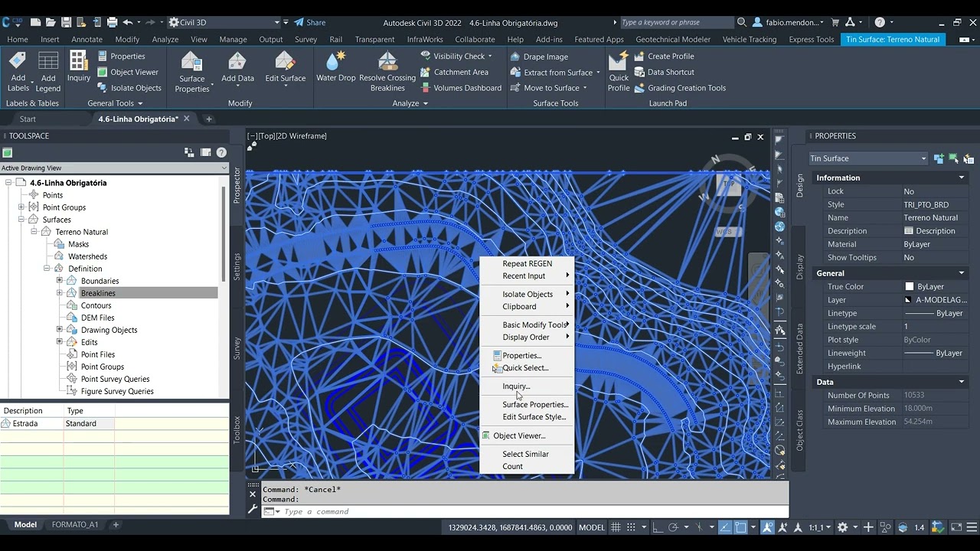Add a new drawing tab with plus
Image resolution: width=980 pixels, height=551 pixels.
pyautogui.click(x=208, y=119)
